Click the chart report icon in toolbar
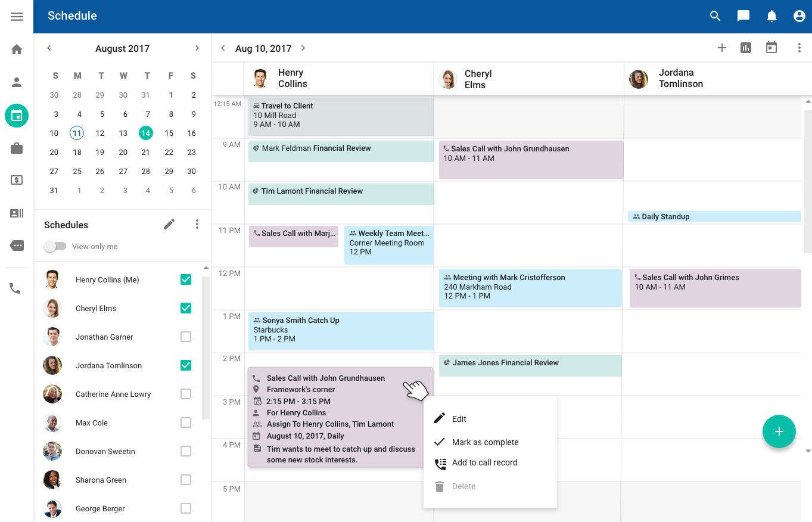 [x=746, y=48]
